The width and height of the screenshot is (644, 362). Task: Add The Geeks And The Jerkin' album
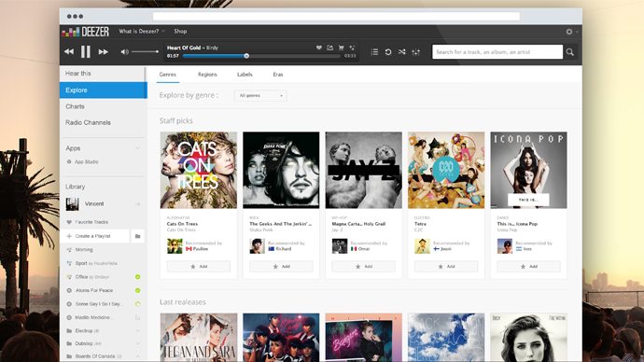(281, 267)
